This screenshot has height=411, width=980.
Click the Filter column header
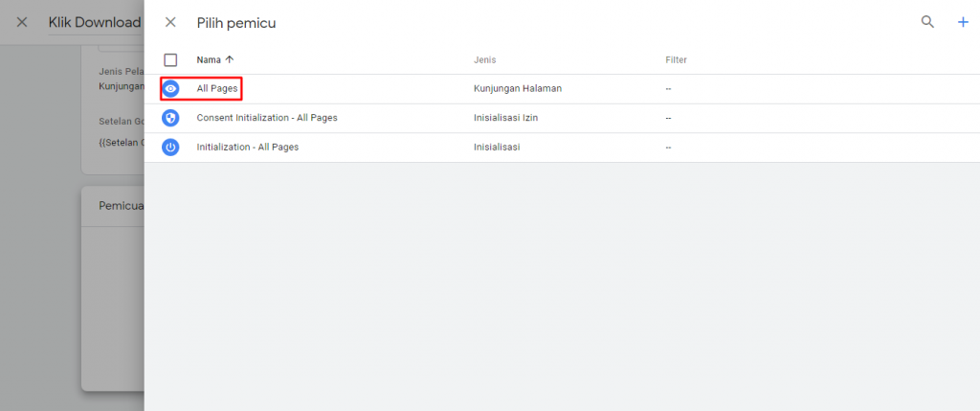[x=676, y=60]
